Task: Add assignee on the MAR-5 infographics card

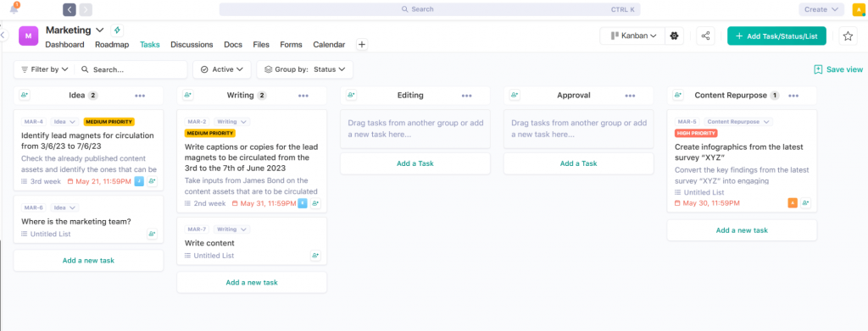Action: (805, 203)
